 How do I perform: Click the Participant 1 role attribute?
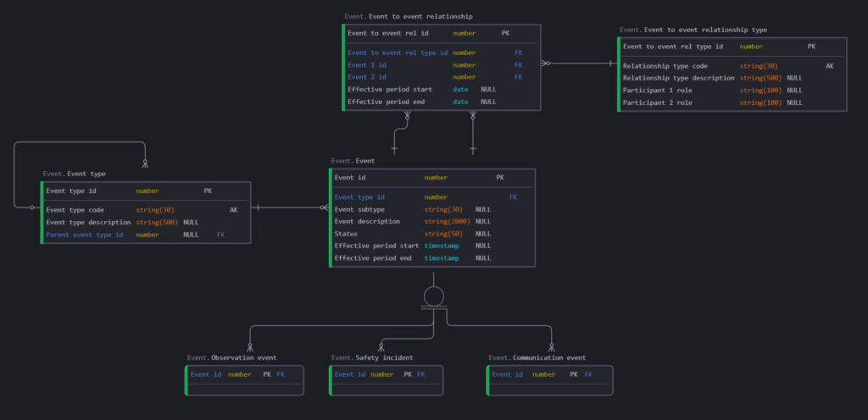(x=658, y=91)
